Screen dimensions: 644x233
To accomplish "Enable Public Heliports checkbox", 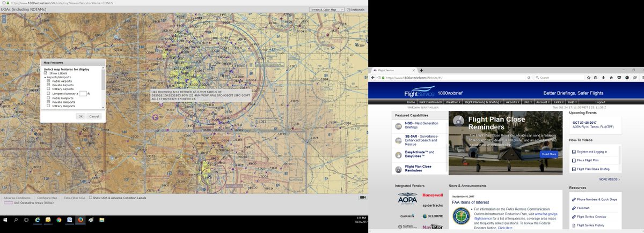I will pyautogui.click(x=48, y=98).
